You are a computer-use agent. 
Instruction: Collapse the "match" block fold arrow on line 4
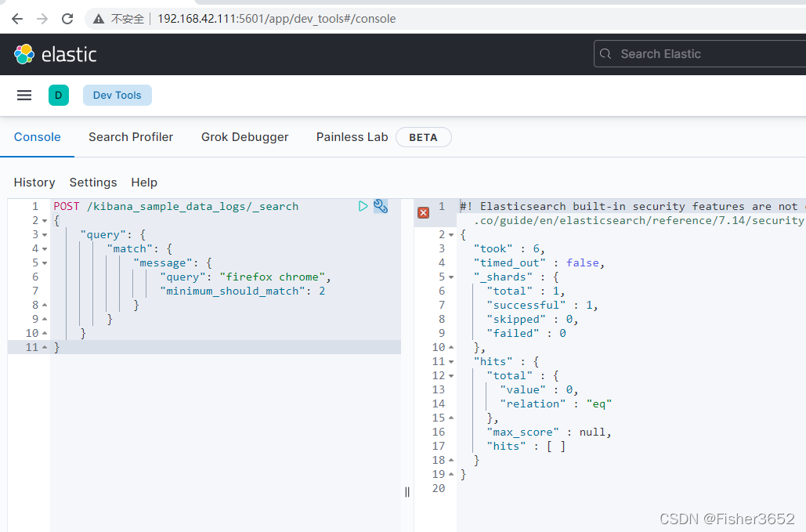(45, 249)
